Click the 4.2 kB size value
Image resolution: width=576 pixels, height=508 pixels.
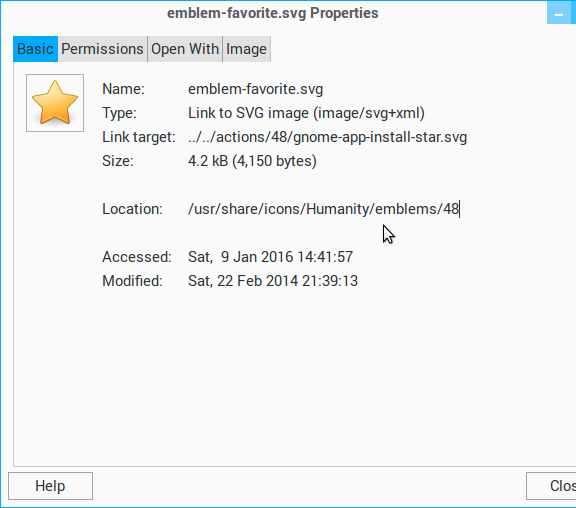coord(252,161)
